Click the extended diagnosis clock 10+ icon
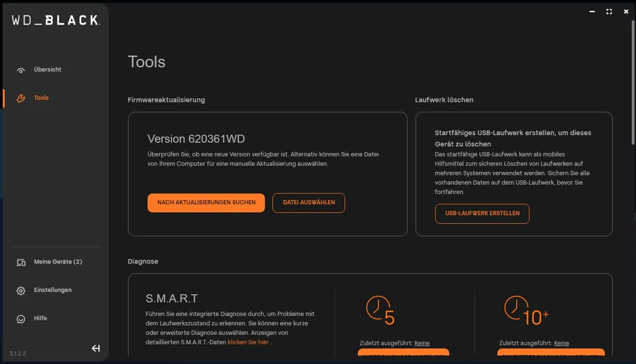The height and width of the screenshot is (364, 636). (x=526, y=310)
